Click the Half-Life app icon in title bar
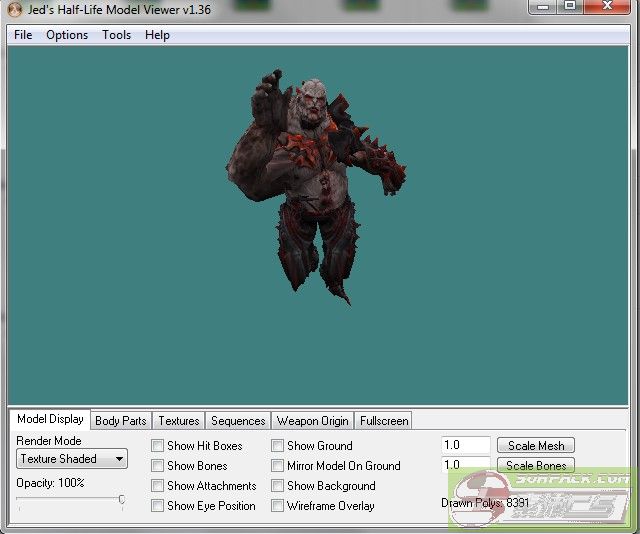640x534 pixels. [x=13, y=10]
